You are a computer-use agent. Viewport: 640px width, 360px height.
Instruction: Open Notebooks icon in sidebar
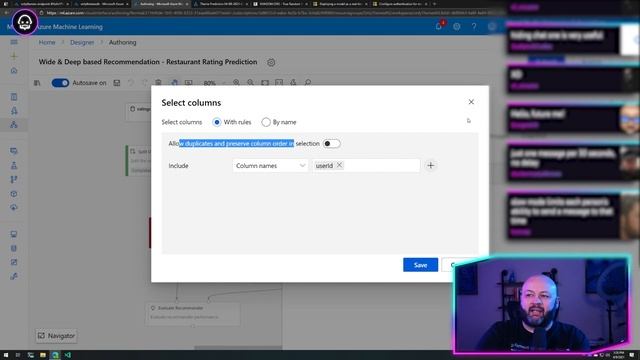point(14,97)
